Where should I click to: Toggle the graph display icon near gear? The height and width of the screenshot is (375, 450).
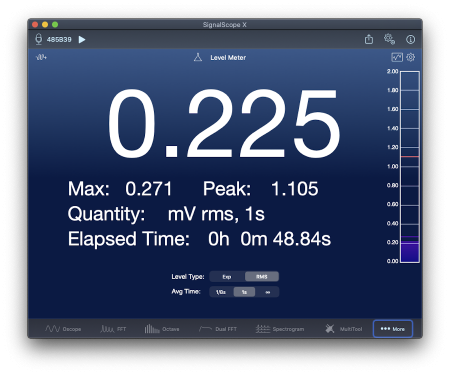pos(397,57)
